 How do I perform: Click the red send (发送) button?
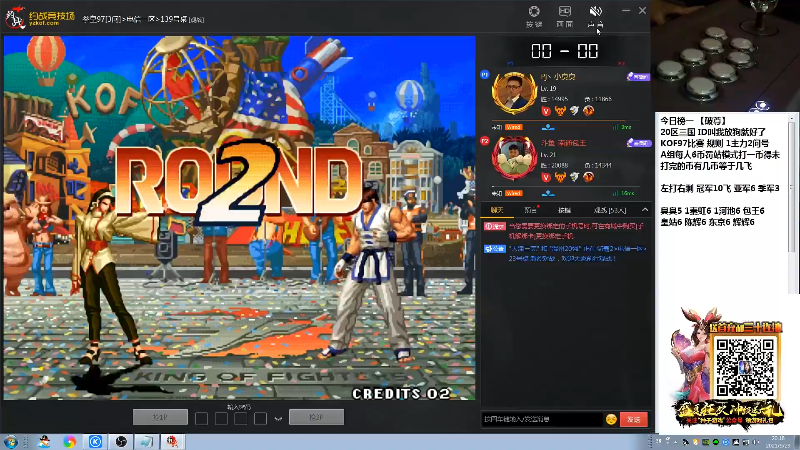click(634, 419)
